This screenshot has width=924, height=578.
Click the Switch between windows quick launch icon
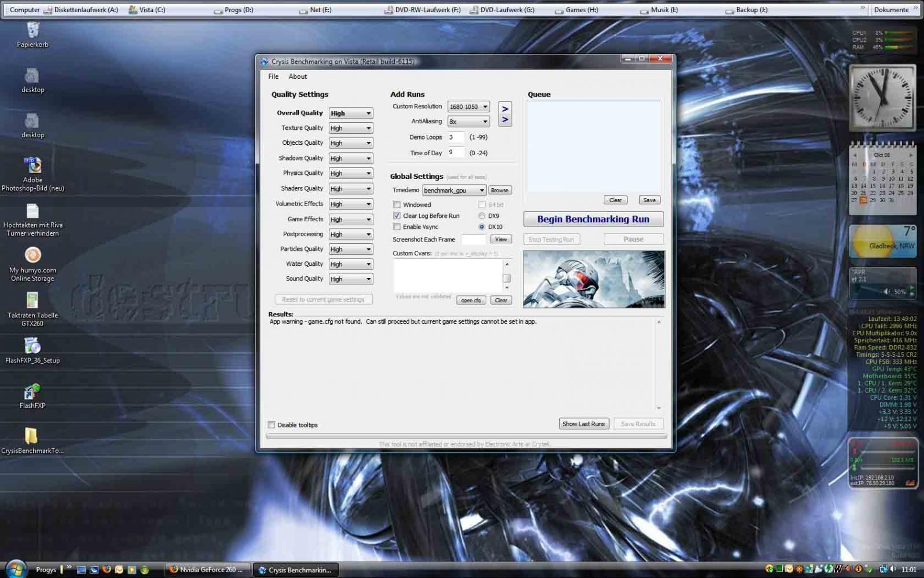click(94, 570)
